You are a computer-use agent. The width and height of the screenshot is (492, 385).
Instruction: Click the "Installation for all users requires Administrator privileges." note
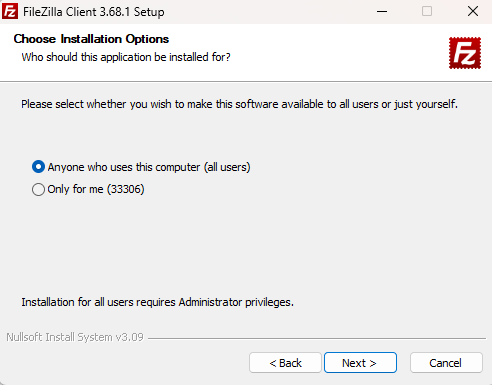coord(157,302)
